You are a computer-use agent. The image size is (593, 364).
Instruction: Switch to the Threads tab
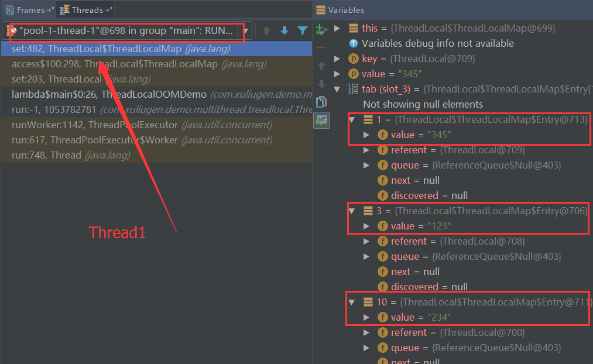coord(87,10)
